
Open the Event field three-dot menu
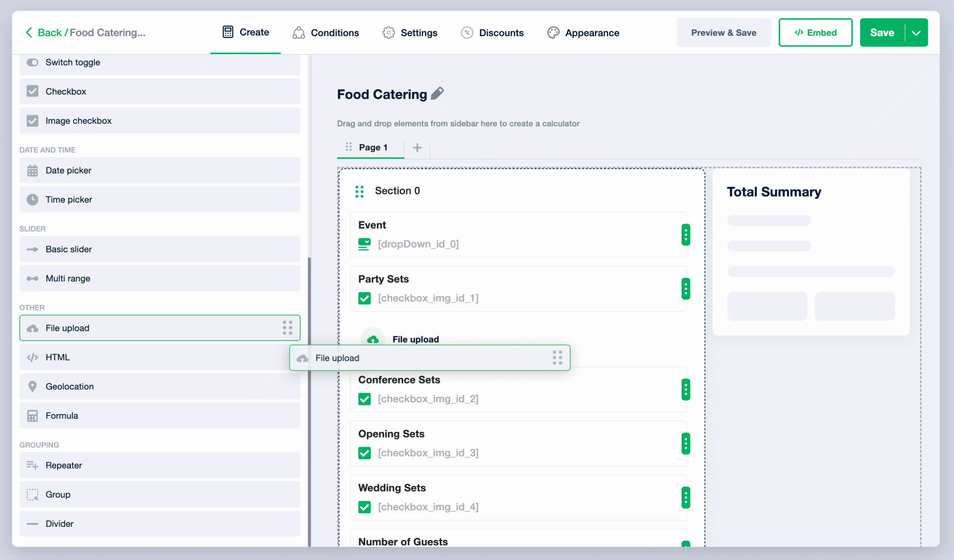tap(686, 235)
